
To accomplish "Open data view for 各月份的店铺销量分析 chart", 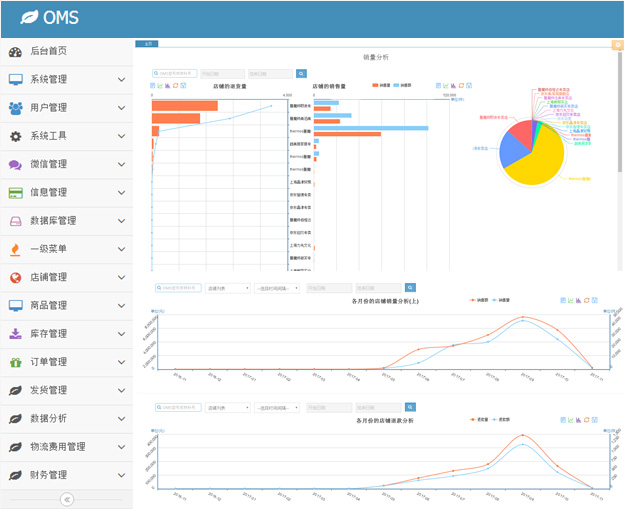I will [563, 300].
